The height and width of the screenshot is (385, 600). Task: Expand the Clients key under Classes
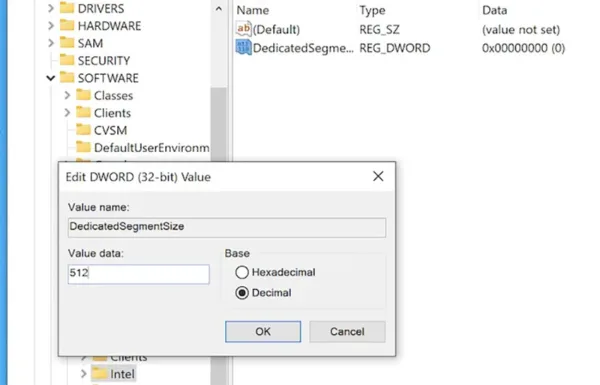pyautogui.click(x=67, y=113)
